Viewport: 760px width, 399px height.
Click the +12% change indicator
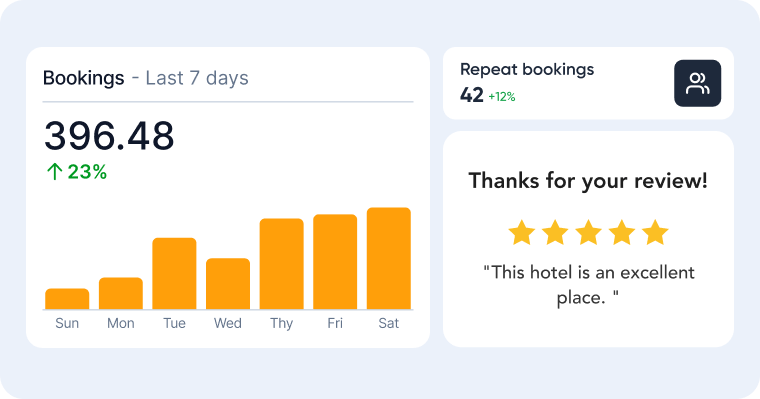[502, 96]
